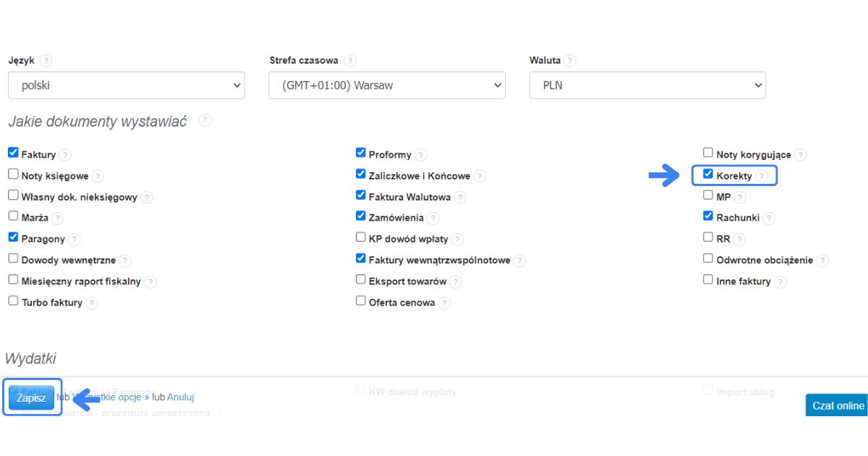Image resolution: width=868 pixels, height=456 pixels.
Task: Open the Język dropdown showing polski
Action: coord(127,85)
